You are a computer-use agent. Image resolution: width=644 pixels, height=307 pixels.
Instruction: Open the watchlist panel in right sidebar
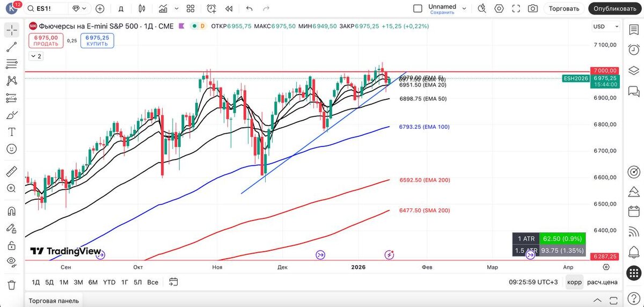pos(634,30)
